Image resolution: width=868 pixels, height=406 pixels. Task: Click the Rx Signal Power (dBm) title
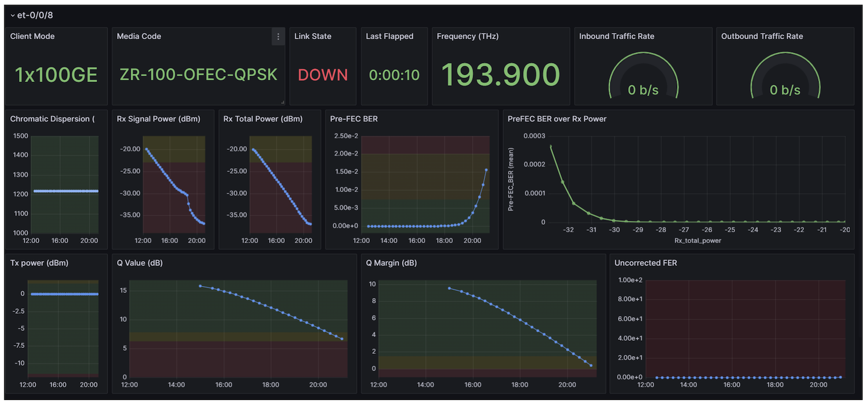pos(158,119)
